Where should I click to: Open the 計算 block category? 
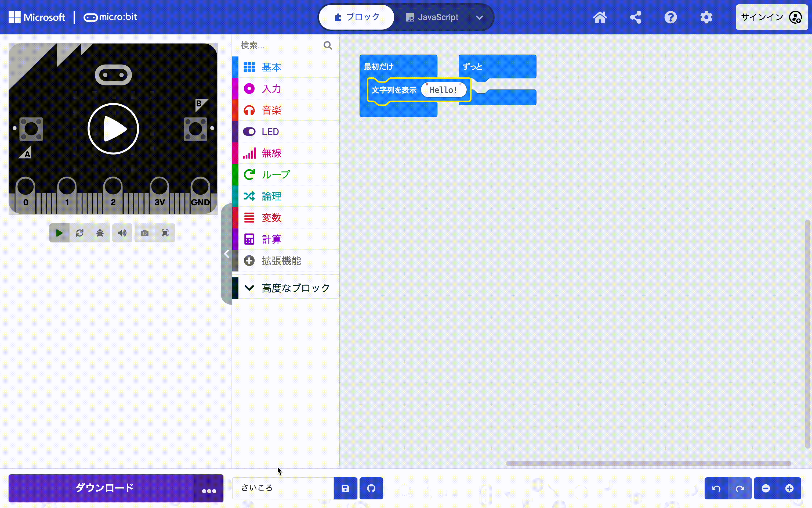(286, 239)
